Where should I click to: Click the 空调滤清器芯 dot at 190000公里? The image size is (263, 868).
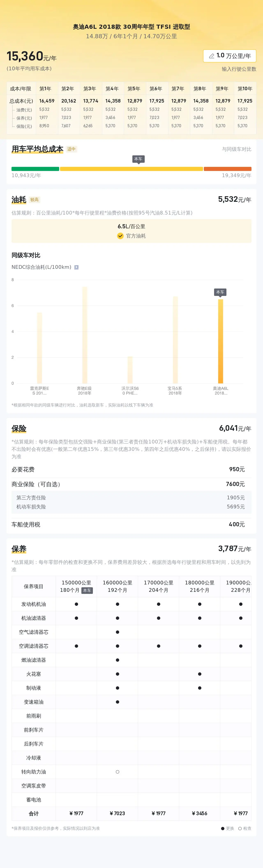[241, 646]
